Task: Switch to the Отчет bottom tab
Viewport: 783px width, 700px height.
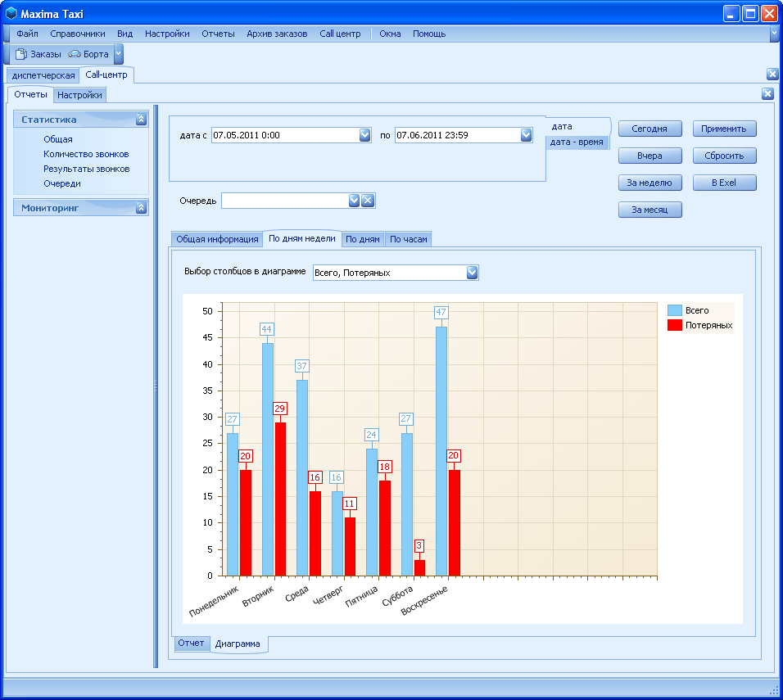Action: (x=192, y=643)
